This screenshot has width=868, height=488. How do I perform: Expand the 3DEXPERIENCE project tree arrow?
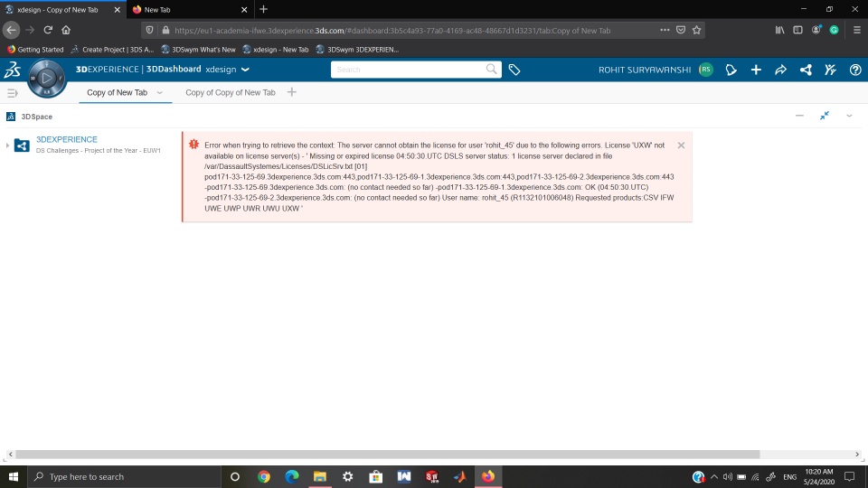point(7,145)
